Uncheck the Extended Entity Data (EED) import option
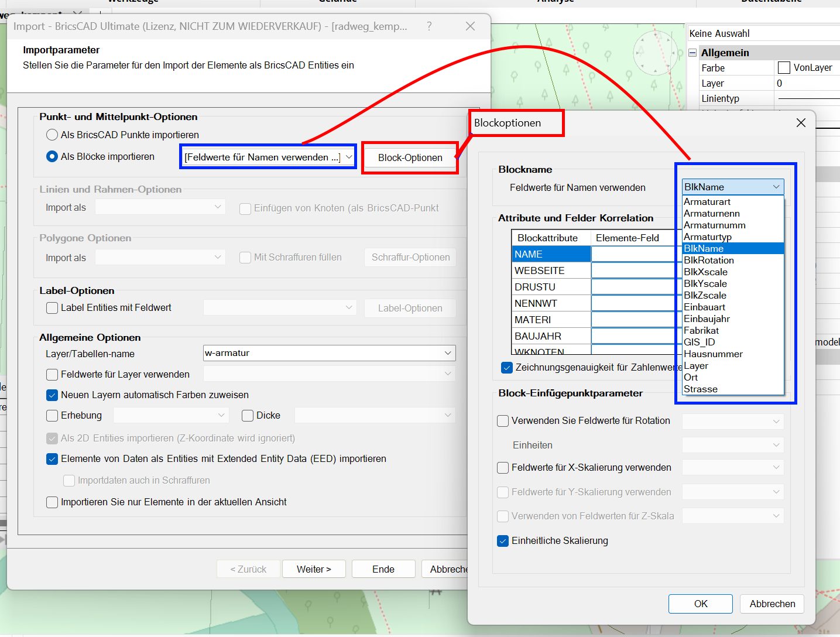840x637 pixels. coord(52,459)
